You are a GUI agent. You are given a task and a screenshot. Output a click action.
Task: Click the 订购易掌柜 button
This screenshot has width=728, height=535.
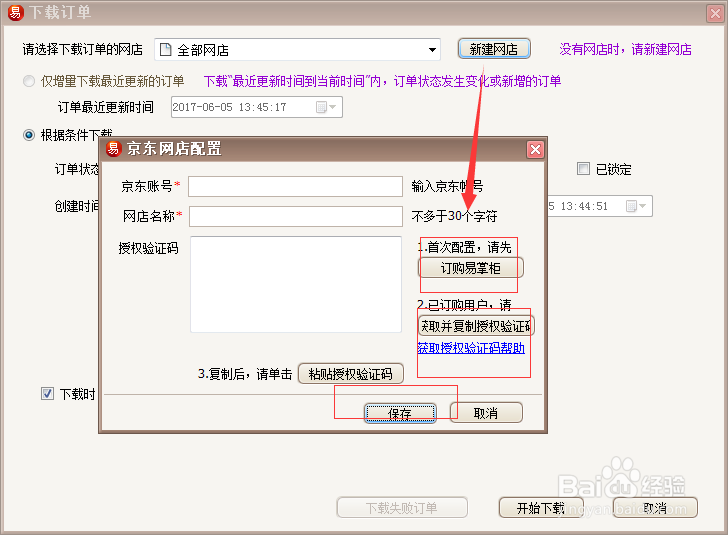[x=471, y=268]
